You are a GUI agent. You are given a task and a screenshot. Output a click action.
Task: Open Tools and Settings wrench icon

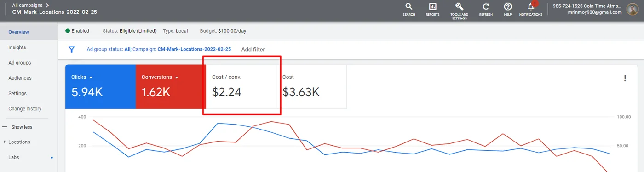pyautogui.click(x=459, y=6)
